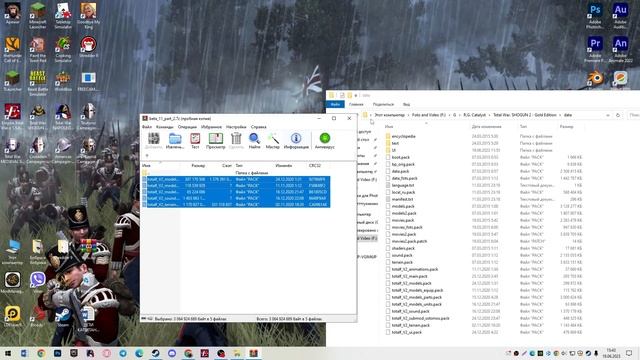
Task: Open the Файл menu in WinRAR
Action: tap(147, 127)
